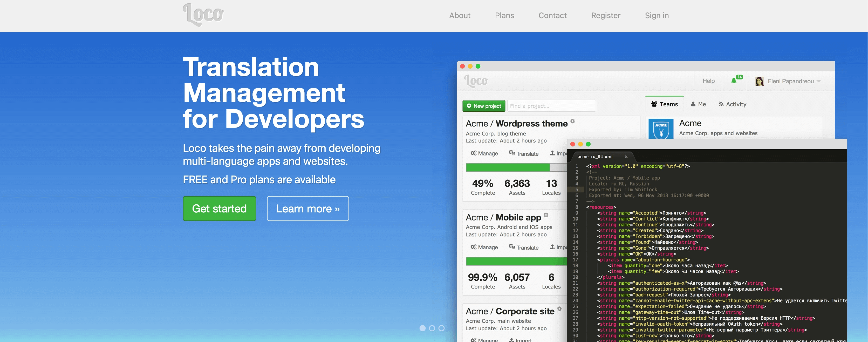Viewport: 868px width, 342px height.
Task: Click the "Acme Corp. blog theme" description
Action: click(x=496, y=133)
